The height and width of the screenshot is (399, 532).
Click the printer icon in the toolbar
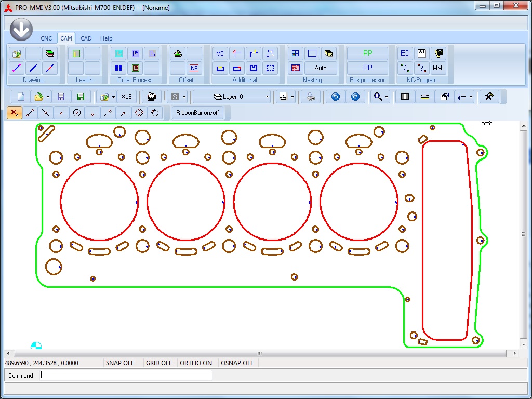(x=311, y=97)
